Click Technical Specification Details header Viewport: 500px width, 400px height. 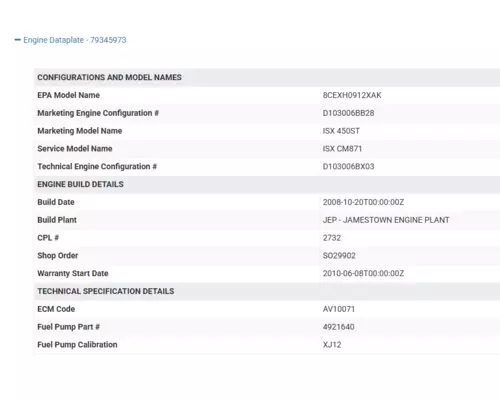coord(106,291)
